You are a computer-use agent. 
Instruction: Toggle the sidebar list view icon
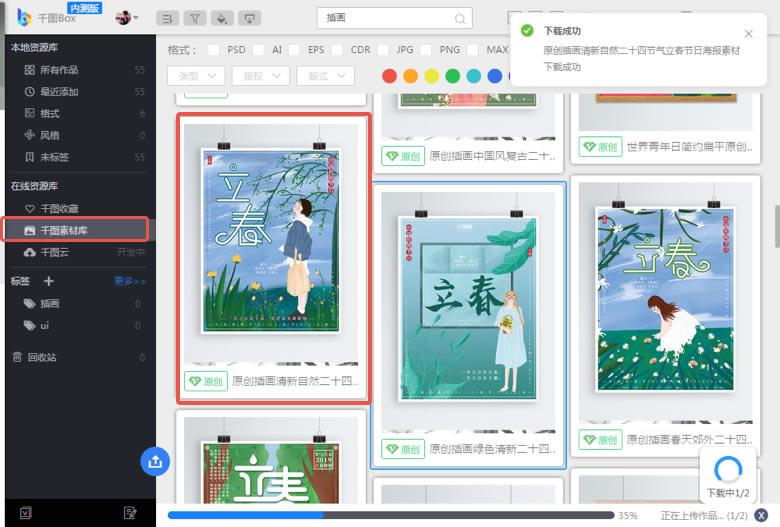(167, 18)
